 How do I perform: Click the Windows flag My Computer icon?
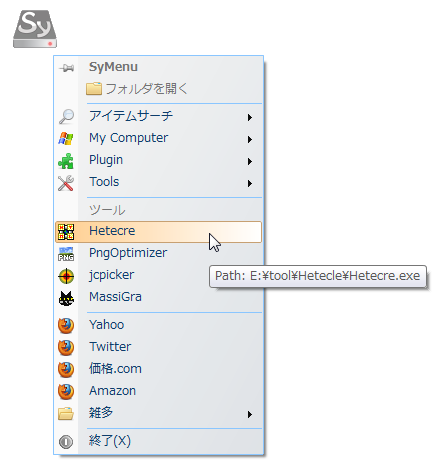click(66, 138)
